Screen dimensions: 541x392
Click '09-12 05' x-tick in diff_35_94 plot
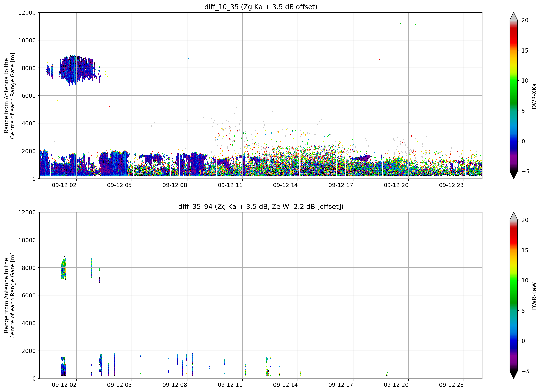120,385
